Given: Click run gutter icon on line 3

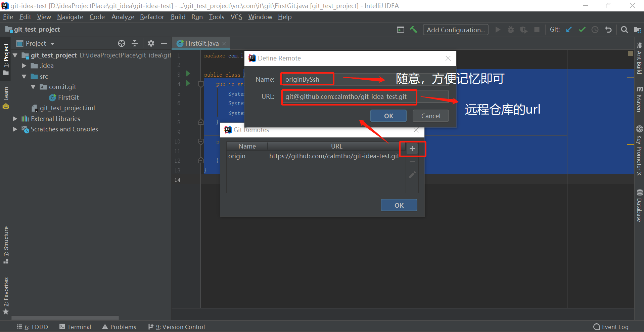Looking at the screenshot, I should (x=188, y=74).
